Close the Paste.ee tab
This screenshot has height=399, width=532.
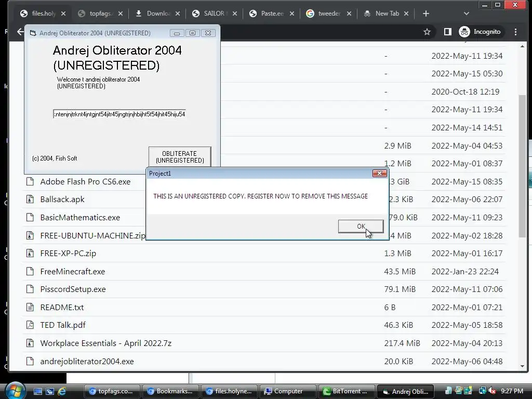(292, 14)
